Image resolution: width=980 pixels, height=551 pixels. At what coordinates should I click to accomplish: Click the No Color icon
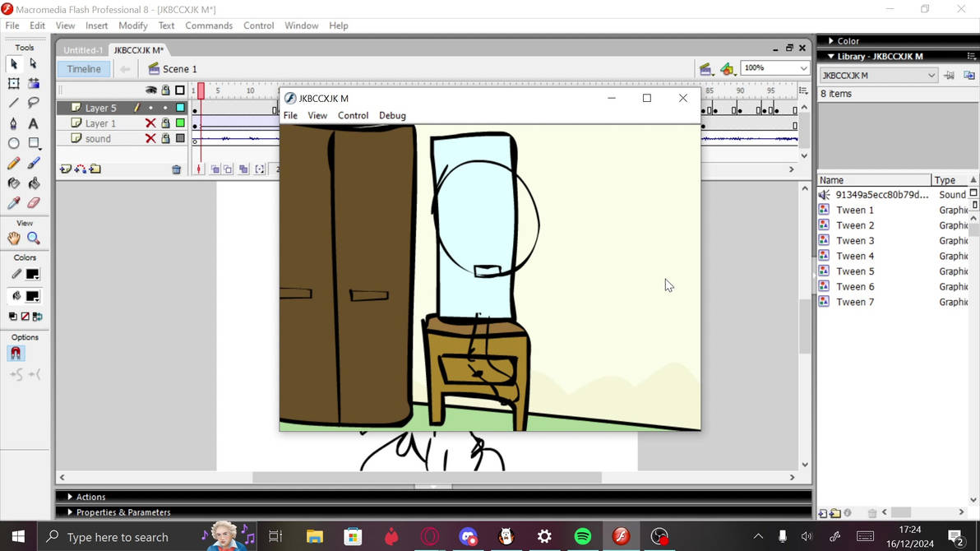(x=25, y=317)
